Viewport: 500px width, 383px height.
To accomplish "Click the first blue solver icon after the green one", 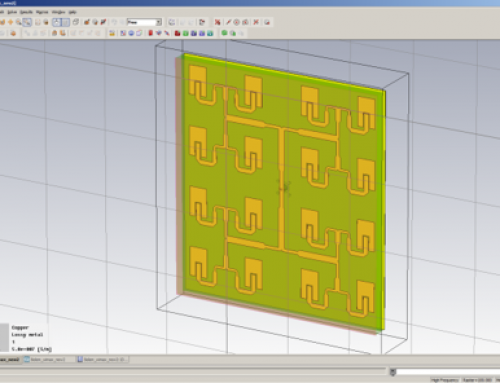I will 194,33.
